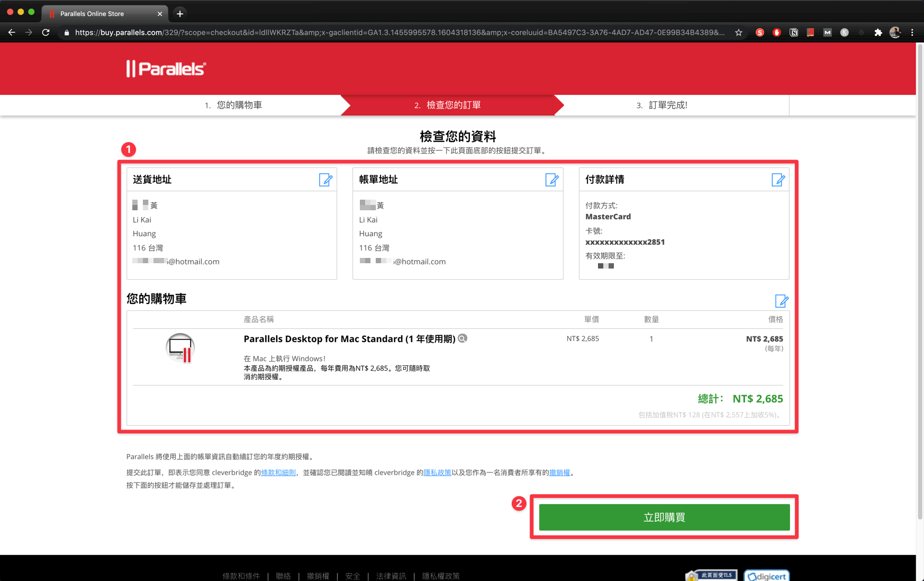The width and height of the screenshot is (924, 581).
Task: Open footer link 隱私權政策
Action: click(x=441, y=576)
